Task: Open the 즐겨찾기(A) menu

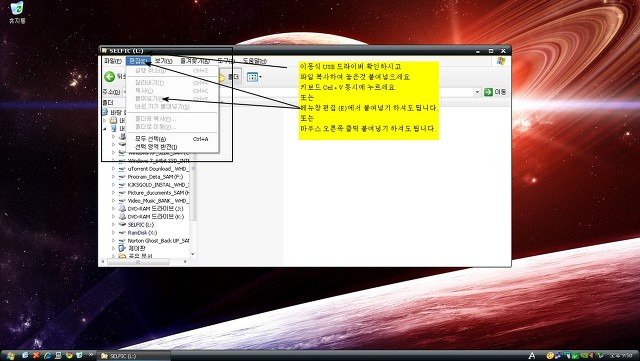Action: 195,61
